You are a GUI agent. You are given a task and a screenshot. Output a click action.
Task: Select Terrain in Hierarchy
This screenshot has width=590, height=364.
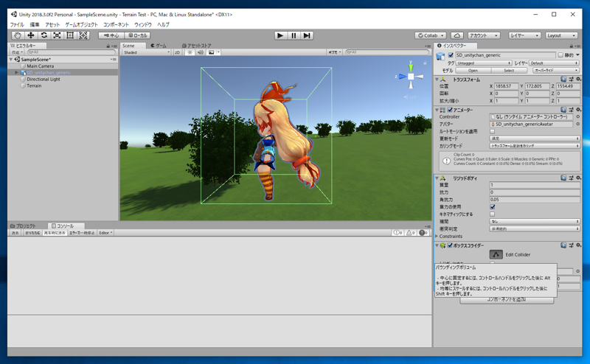point(34,85)
